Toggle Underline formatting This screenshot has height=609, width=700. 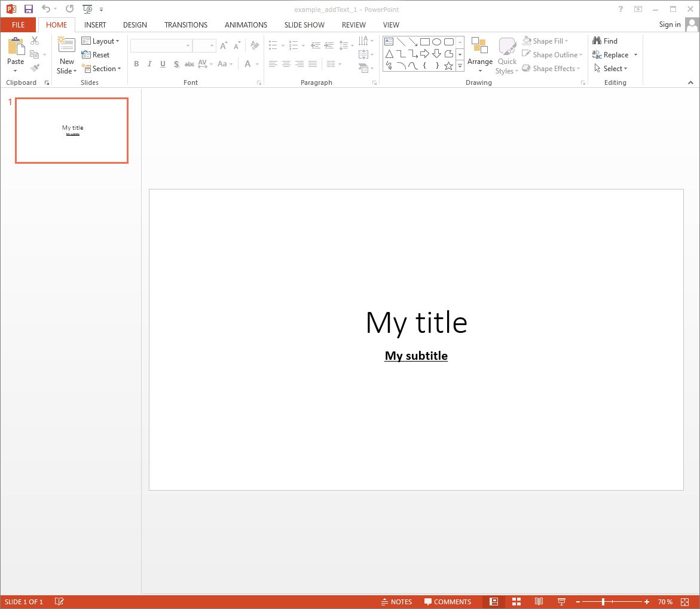click(x=163, y=64)
